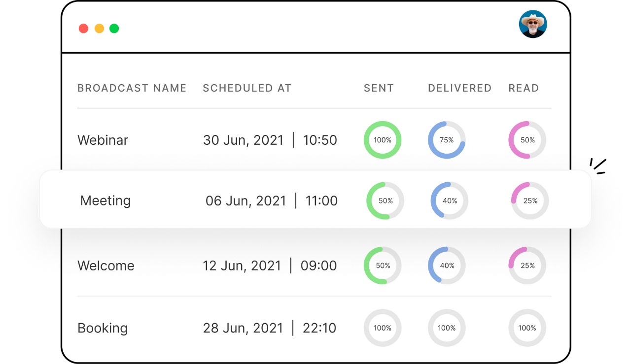This screenshot has width=631, height=364.
Task: Open the Booking broadcast
Action: pos(103,328)
